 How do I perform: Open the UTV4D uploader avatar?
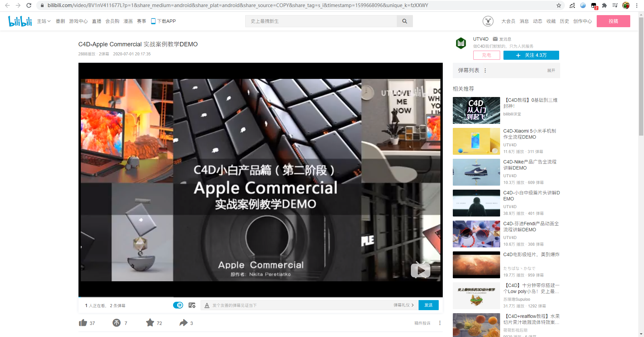click(x=461, y=43)
